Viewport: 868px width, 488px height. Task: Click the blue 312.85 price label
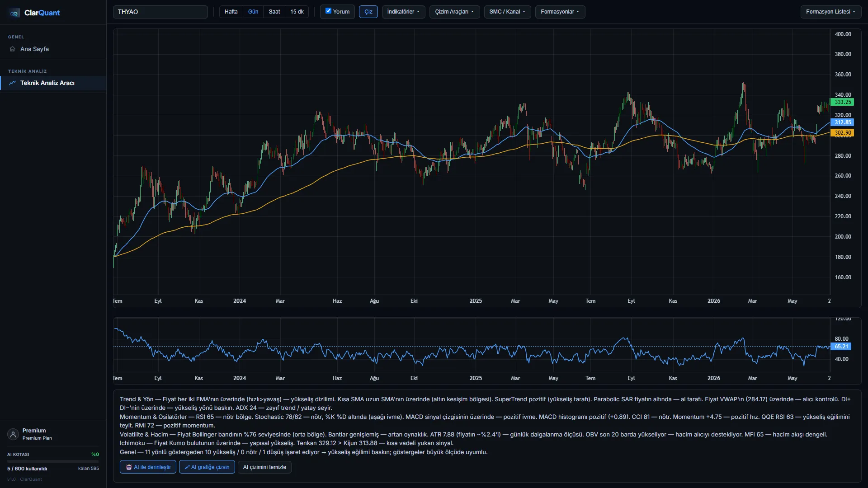coord(842,122)
